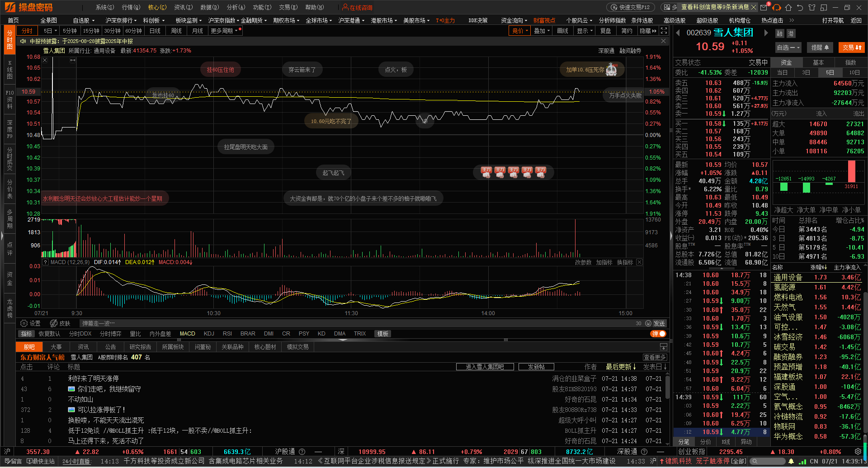868x468 pixels.
Task: Open the 竞价 dropdown
Action: 520,31
